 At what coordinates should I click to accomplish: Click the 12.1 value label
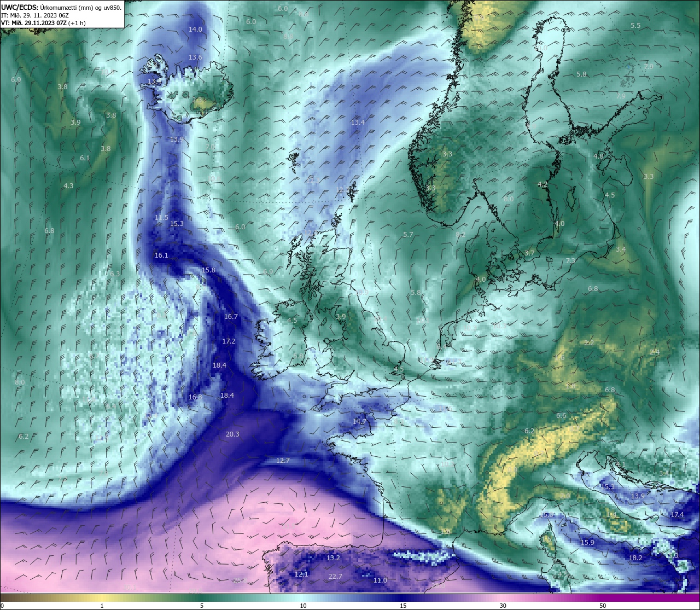pos(301,574)
